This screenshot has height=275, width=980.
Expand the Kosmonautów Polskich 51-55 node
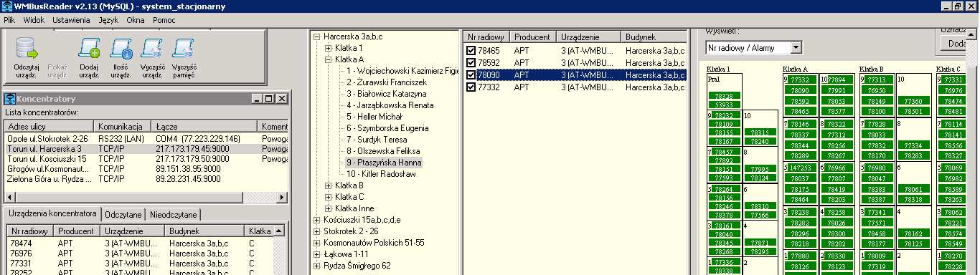click(316, 243)
